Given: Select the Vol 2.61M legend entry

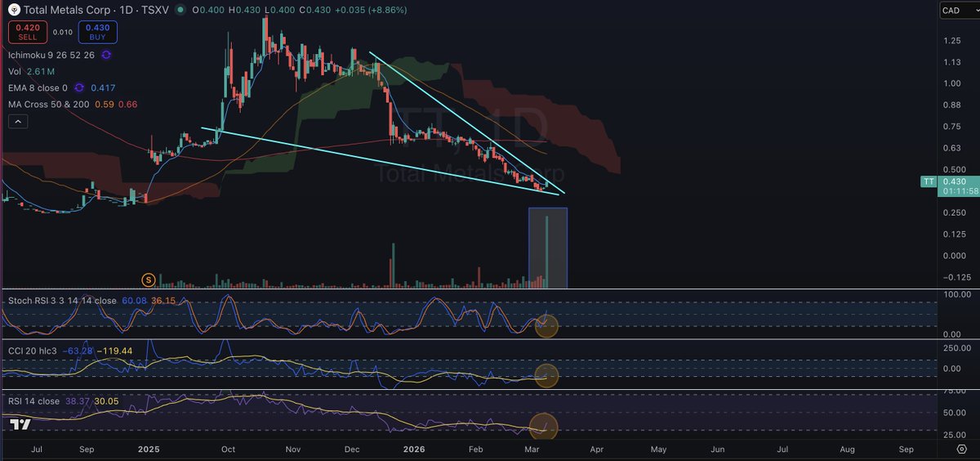Looking at the screenshot, I should [33, 71].
